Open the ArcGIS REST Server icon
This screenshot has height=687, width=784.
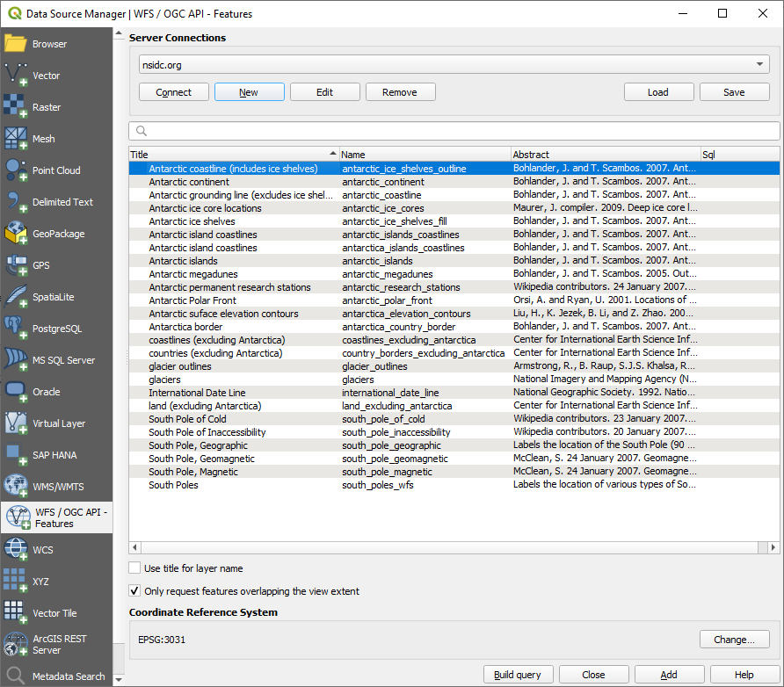(16, 645)
